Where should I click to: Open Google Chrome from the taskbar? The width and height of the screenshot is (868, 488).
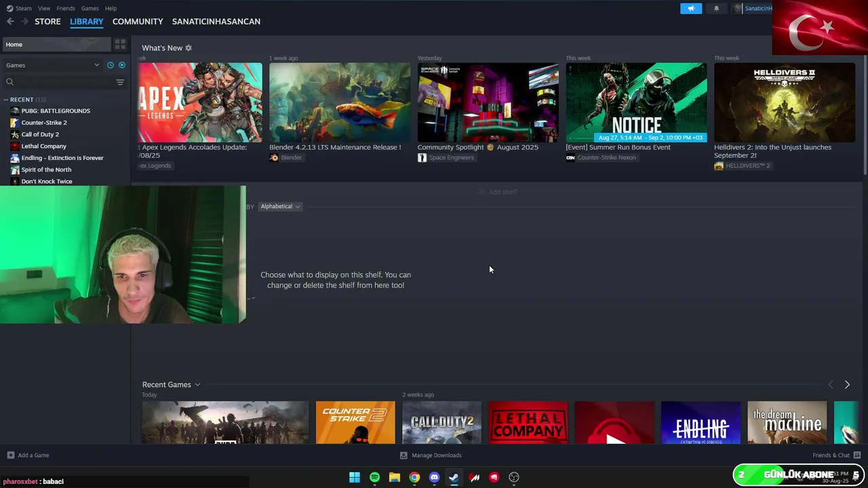414,477
